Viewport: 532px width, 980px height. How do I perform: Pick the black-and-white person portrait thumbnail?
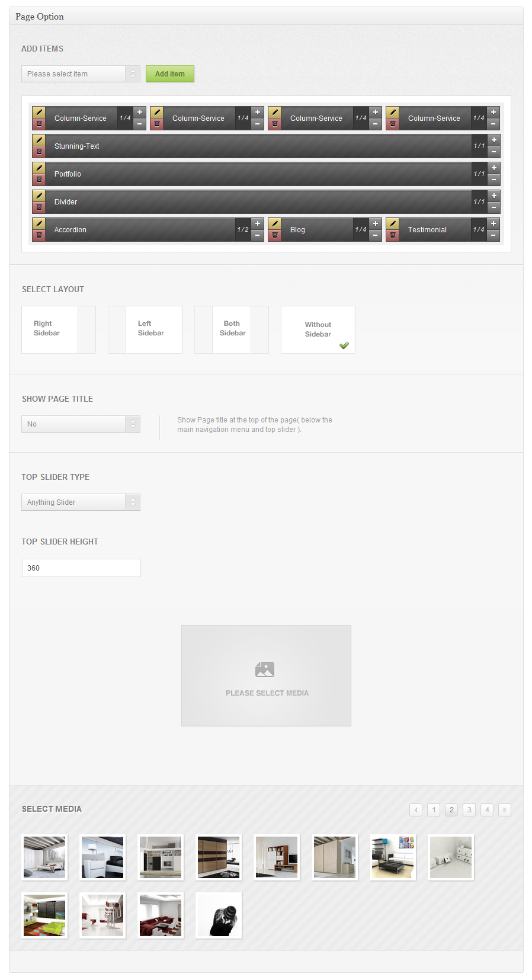point(219,915)
